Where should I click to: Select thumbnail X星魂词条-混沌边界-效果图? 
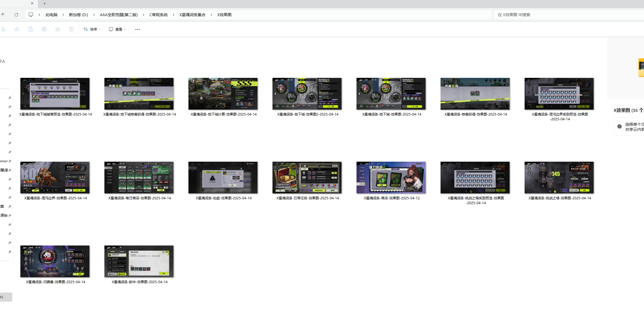coord(55,178)
